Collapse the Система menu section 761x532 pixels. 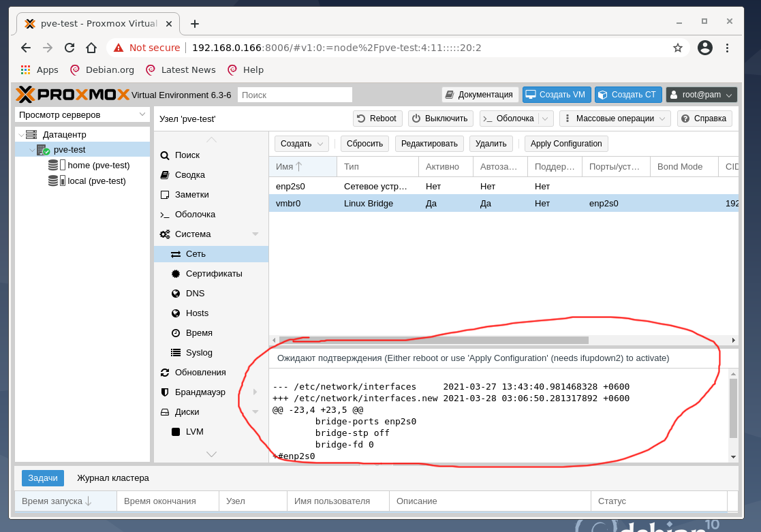tap(255, 234)
